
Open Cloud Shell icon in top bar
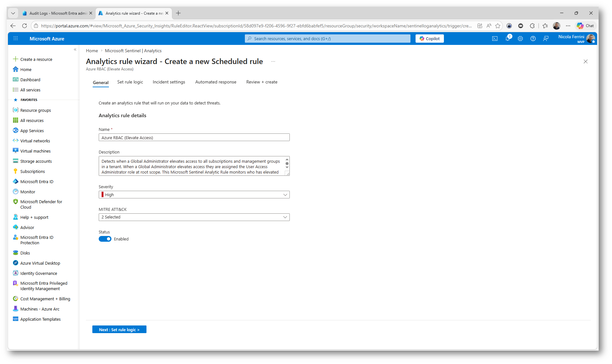click(495, 39)
